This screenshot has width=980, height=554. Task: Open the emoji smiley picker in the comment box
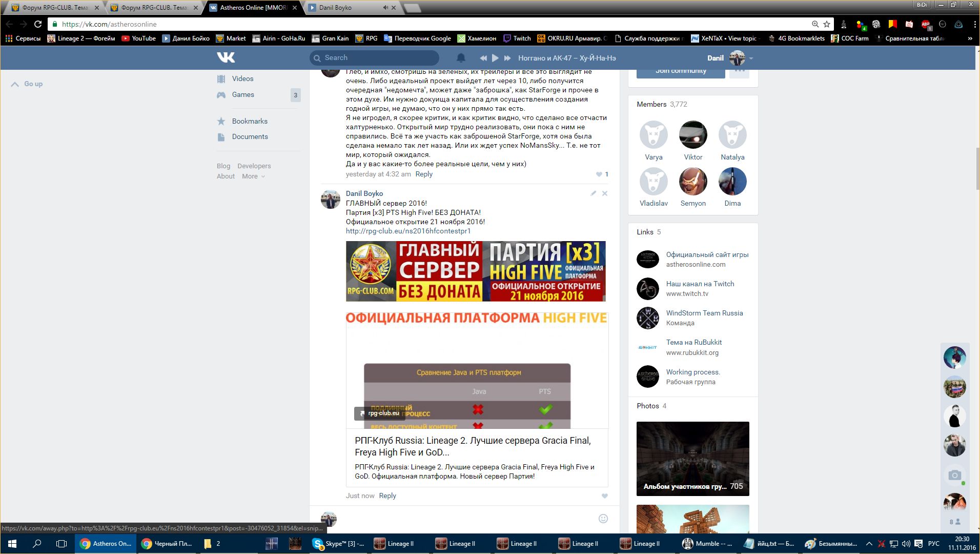pos(603,519)
